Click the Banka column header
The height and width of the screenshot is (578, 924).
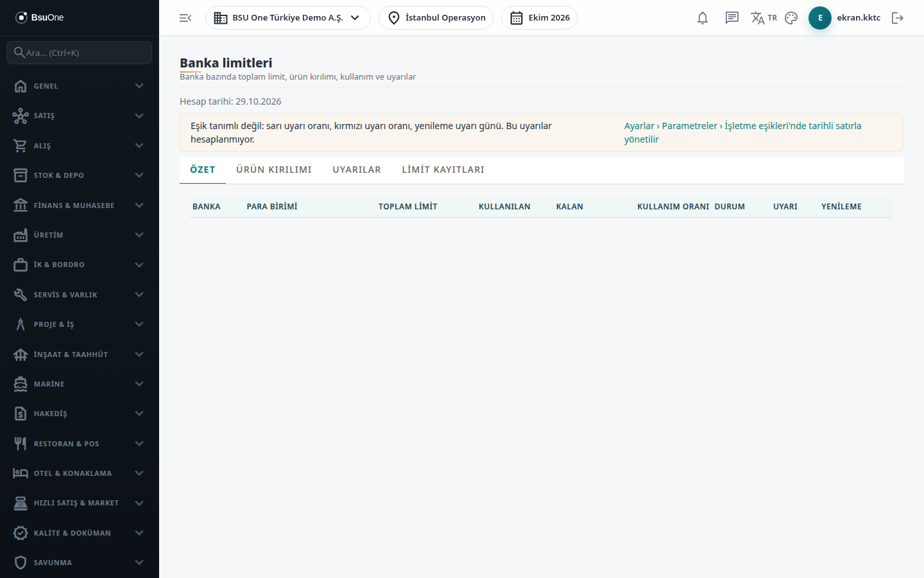coord(207,207)
